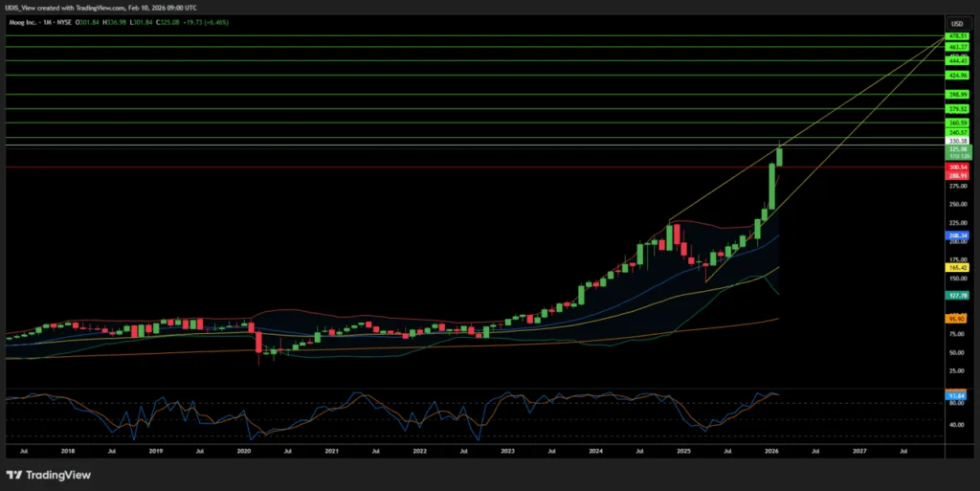Screen dimensions: 980x491
Task: Click the 50.00 price scale tick
Action: [957, 353]
